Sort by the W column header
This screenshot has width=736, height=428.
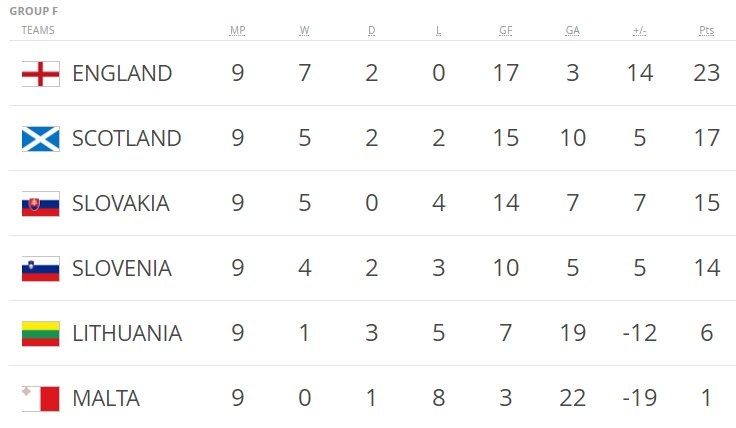[304, 30]
